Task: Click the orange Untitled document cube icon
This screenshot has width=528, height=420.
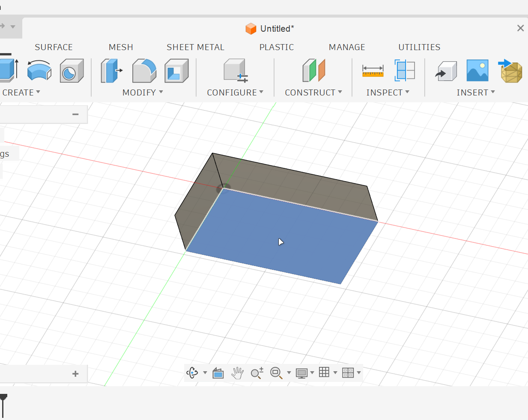Action: (x=251, y=29)
